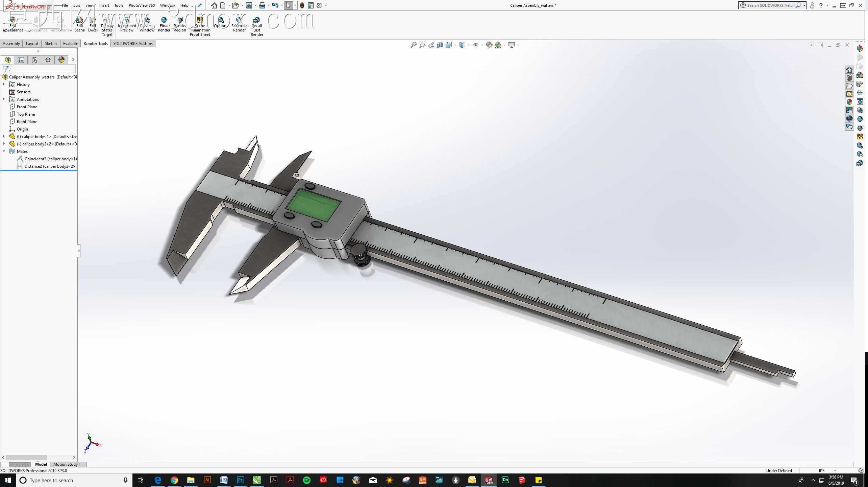Open the Display Style dropdown arrow
The width and height of the screenshot is (868, 487).
[x=469, y=45]
